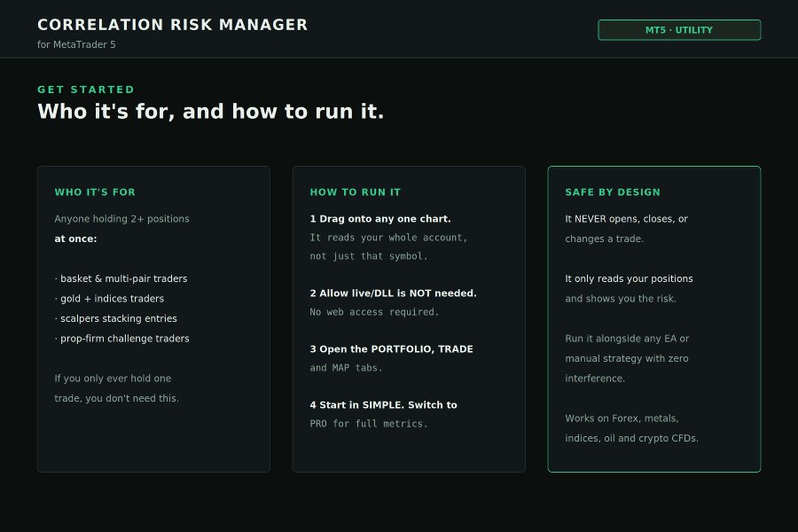
Task: Click 'manual strategy with zero' line
Action: pos(627,358)
